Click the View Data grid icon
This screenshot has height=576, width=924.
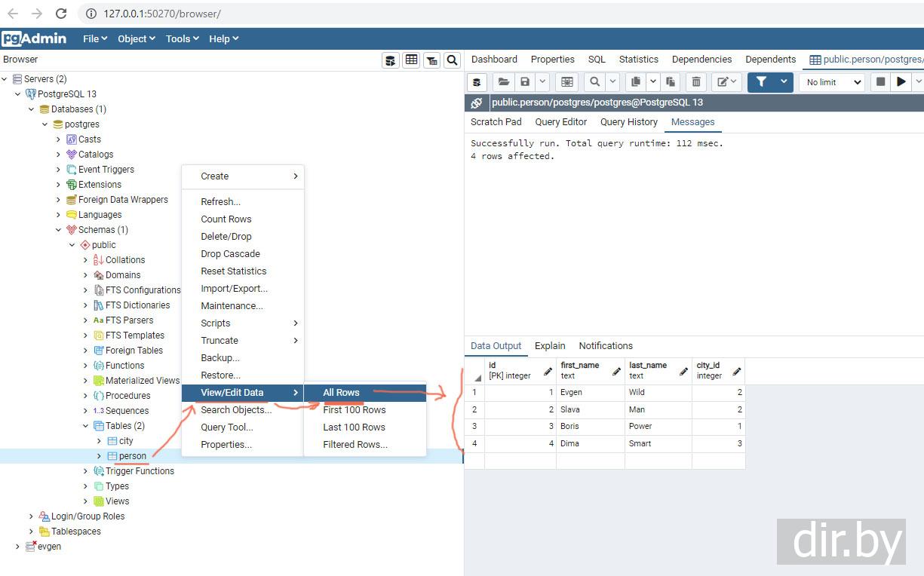[411, 60]
